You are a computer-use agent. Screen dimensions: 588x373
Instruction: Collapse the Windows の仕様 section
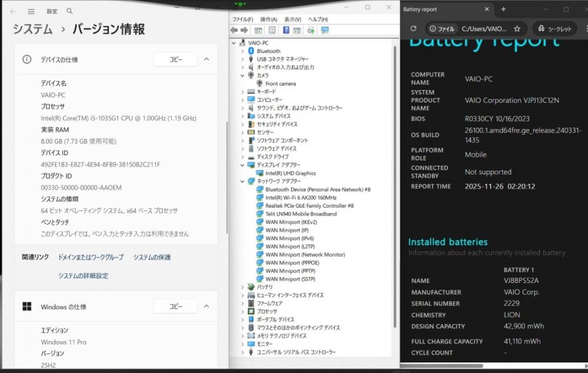(x=206, y=307)
